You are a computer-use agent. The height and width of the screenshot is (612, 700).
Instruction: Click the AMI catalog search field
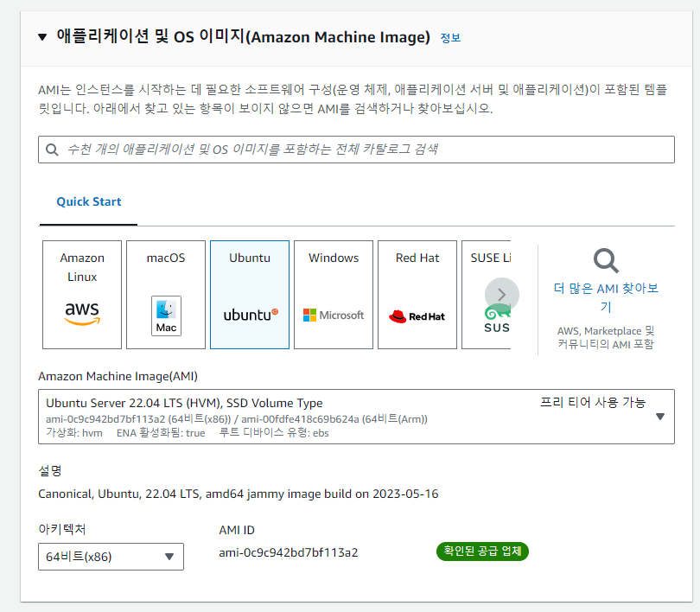356,150
